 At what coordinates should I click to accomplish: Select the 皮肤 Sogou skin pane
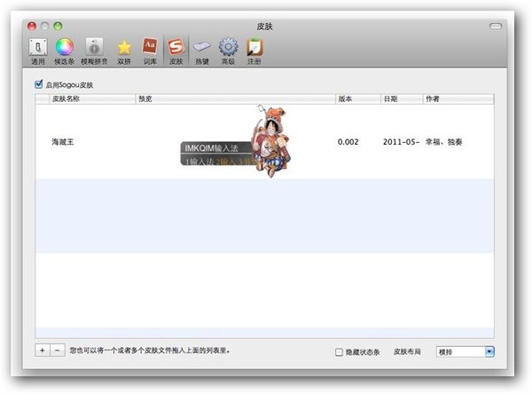tap(176, 51)
